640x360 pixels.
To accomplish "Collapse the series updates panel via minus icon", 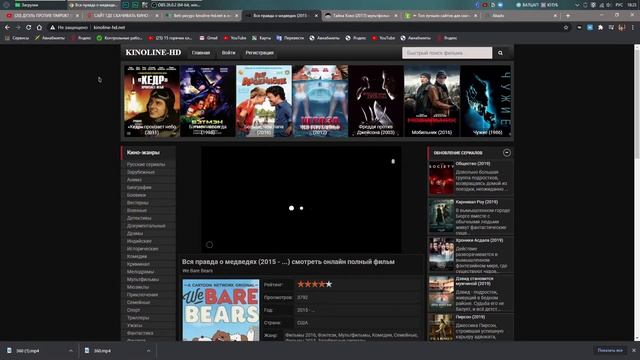I will pyautogui.click(x=507, y=153).
